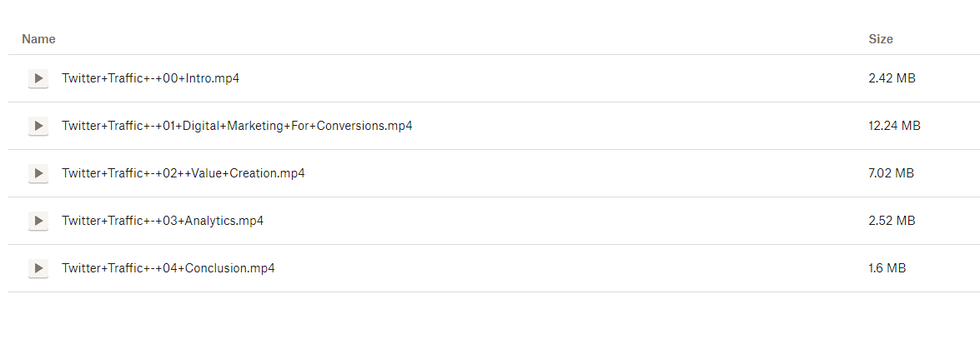Sort files by the Name column header

[x=38, y=39]
